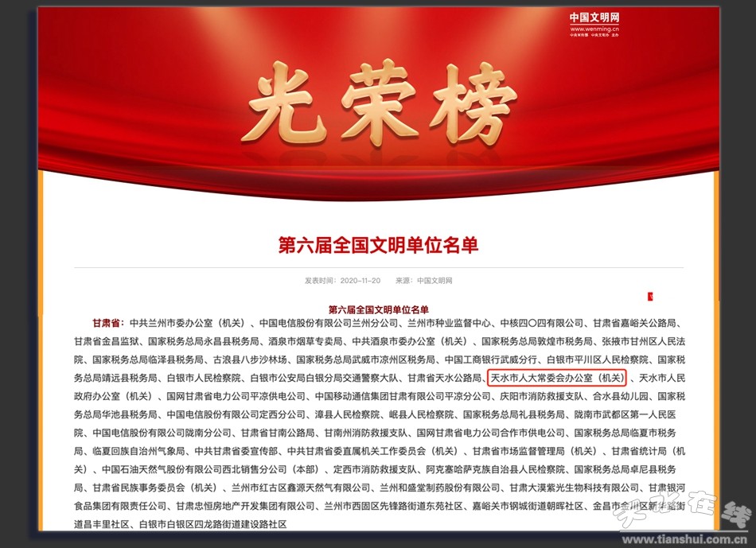Viewport: 756px width, 548px height.
Task: Click the www.wenming.cn address under the logo
Action: click(594, 30)
